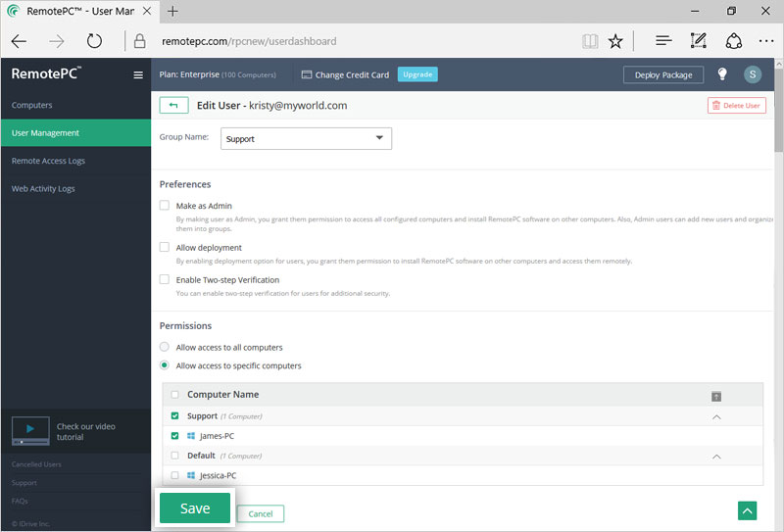Open Support link in sidebar footer
Viewport: 784px width, 532px height.
coord(24,483)
